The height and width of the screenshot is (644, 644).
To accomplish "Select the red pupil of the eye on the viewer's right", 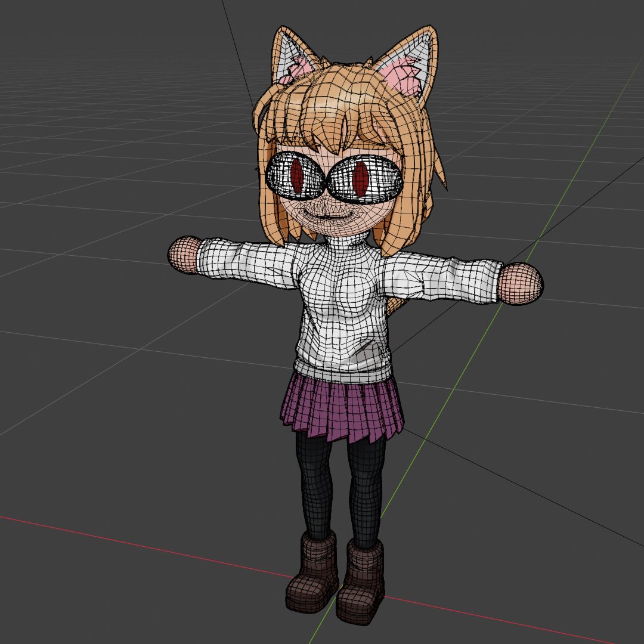I will pyautogui.click(x=361, y=179).
